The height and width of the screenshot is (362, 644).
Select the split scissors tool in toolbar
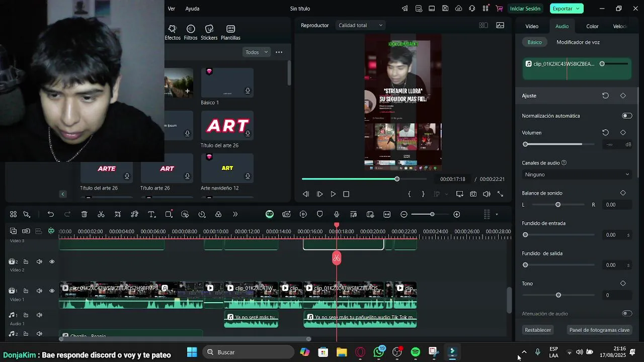click(101, 214)
